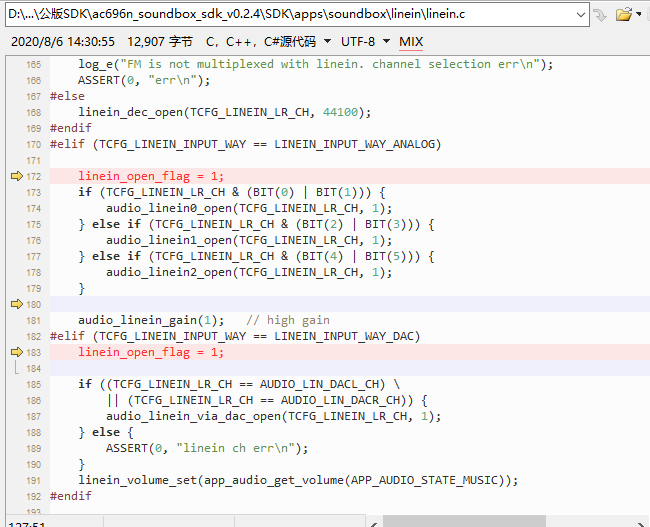The width and height of the screenshot is (650, 527).
Task: Click the #endif directive on line 169
Action: tap(71, 128)
